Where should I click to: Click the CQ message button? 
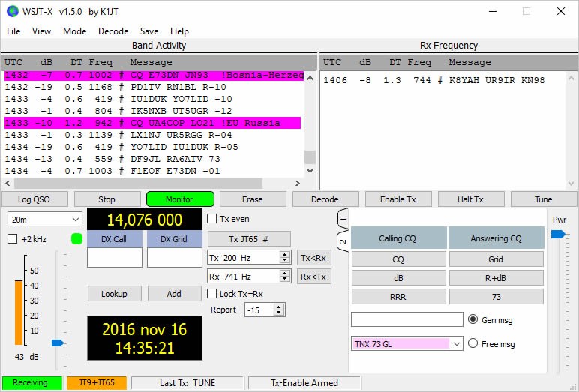click(398, 259)
